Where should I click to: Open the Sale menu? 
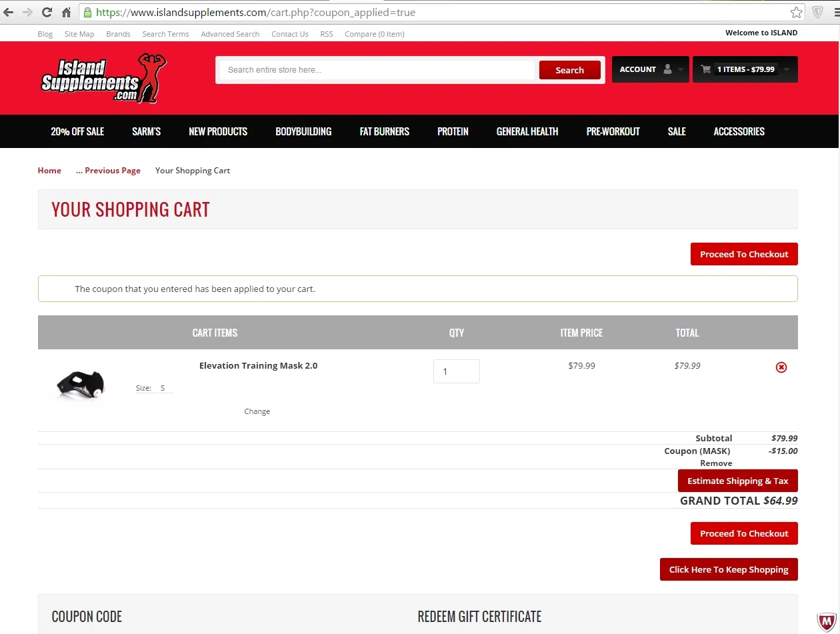[x=677, y=131]
